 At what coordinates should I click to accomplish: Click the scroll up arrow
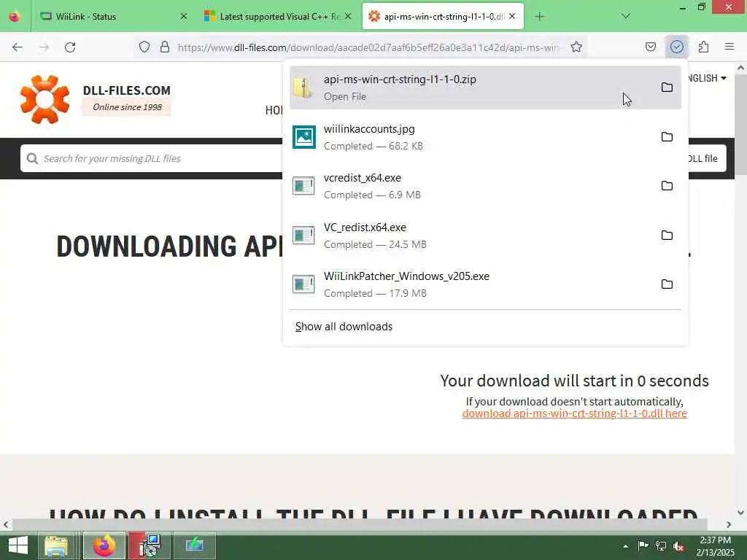click(741, 68)
